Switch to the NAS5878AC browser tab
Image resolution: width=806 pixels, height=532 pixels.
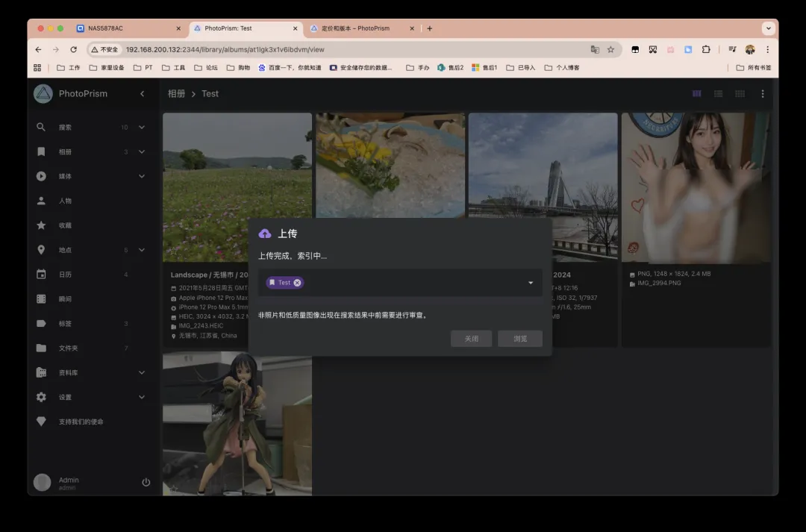(x=105, y=28)
